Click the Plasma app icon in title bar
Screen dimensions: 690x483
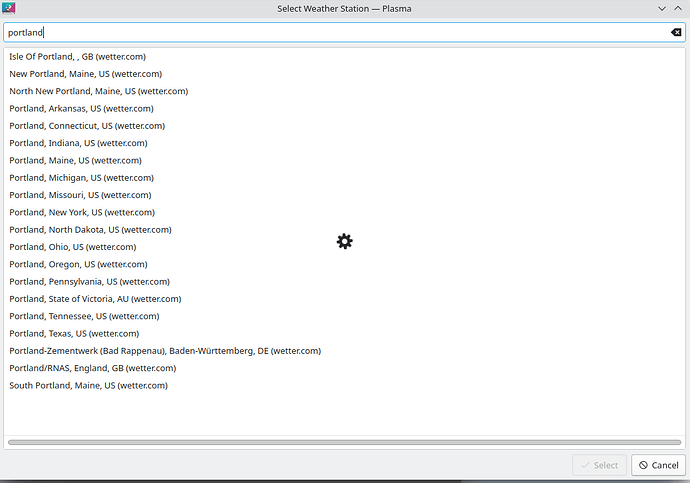(x=8, y=8)
